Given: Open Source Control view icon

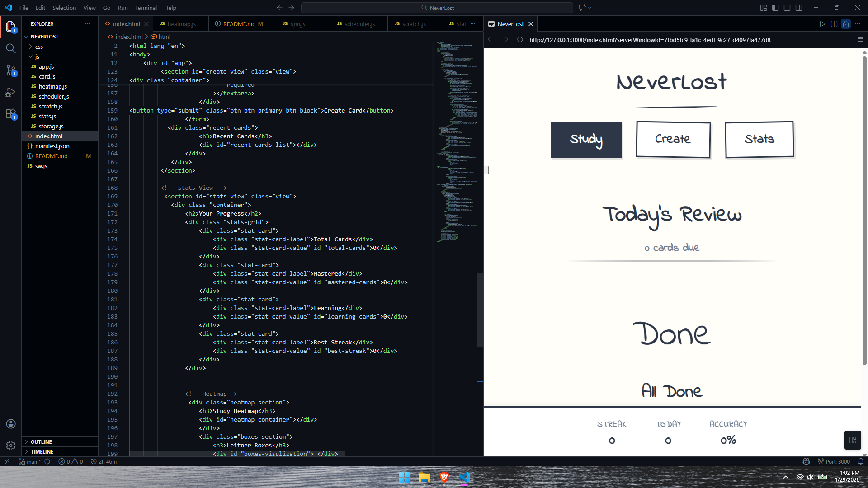Looking at the screenshot, I should coord(10,70).
